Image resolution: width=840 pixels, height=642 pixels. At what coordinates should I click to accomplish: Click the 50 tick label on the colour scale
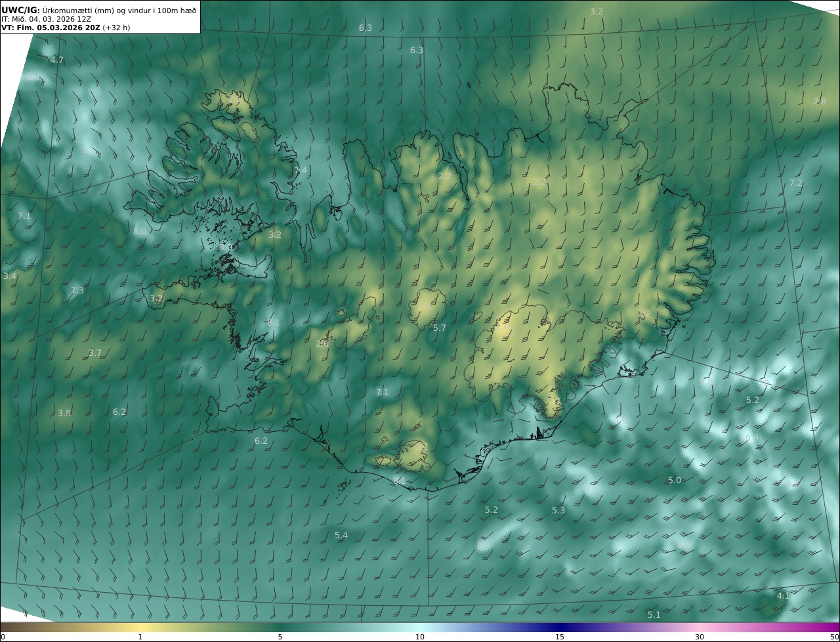(835, 637)
